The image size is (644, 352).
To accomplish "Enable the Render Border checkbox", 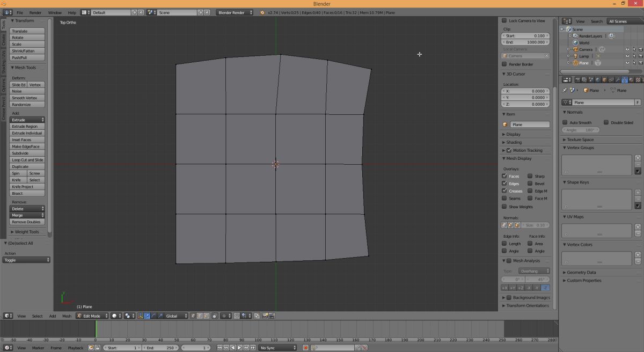I will pos(504,64).
